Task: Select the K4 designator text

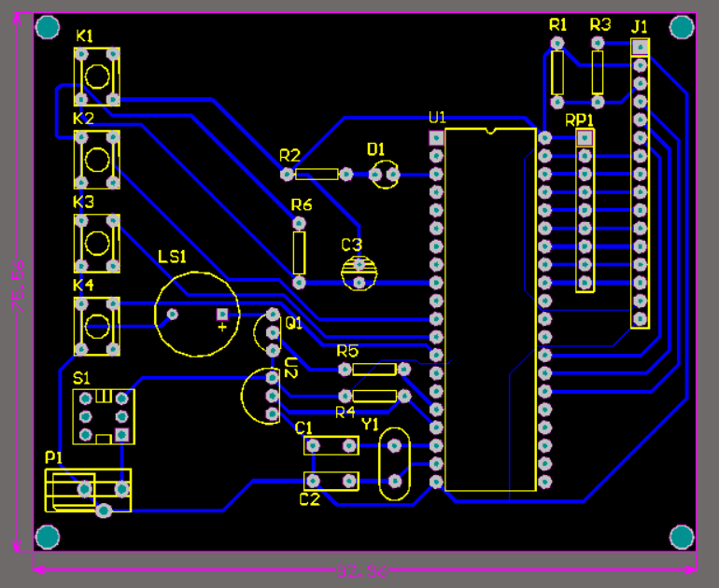Action: (x=83, y=285)
